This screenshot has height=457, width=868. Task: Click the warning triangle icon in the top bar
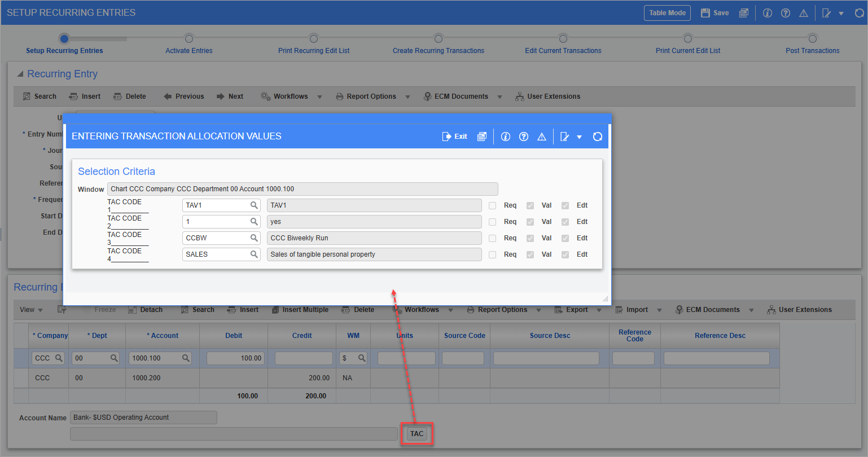pos(804,12)
